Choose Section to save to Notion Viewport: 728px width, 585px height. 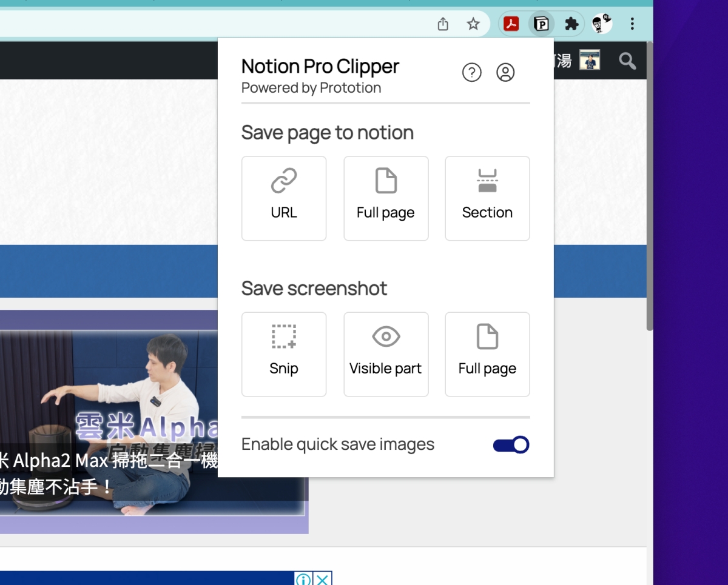click(487, 198)
